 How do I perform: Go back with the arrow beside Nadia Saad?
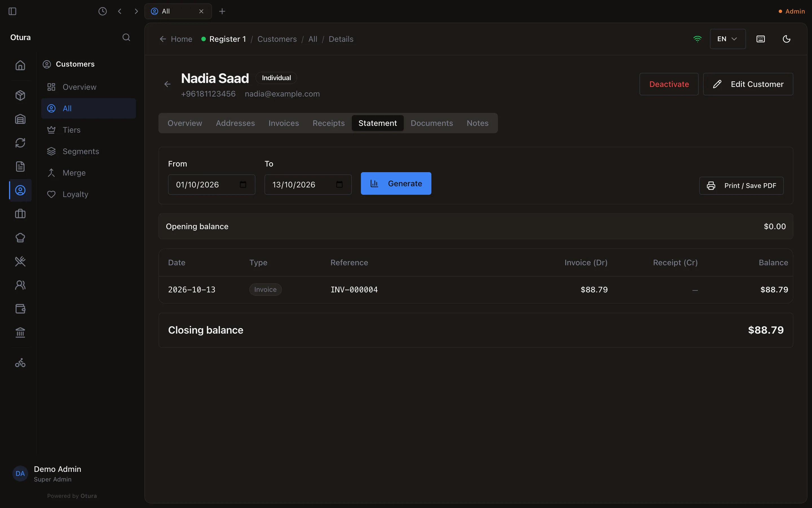167,84
